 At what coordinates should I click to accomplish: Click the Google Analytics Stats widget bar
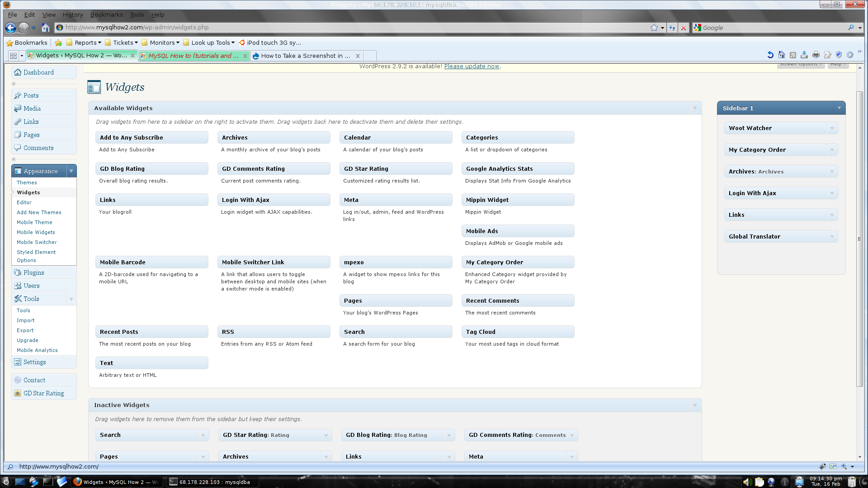[x=518, y=169]
